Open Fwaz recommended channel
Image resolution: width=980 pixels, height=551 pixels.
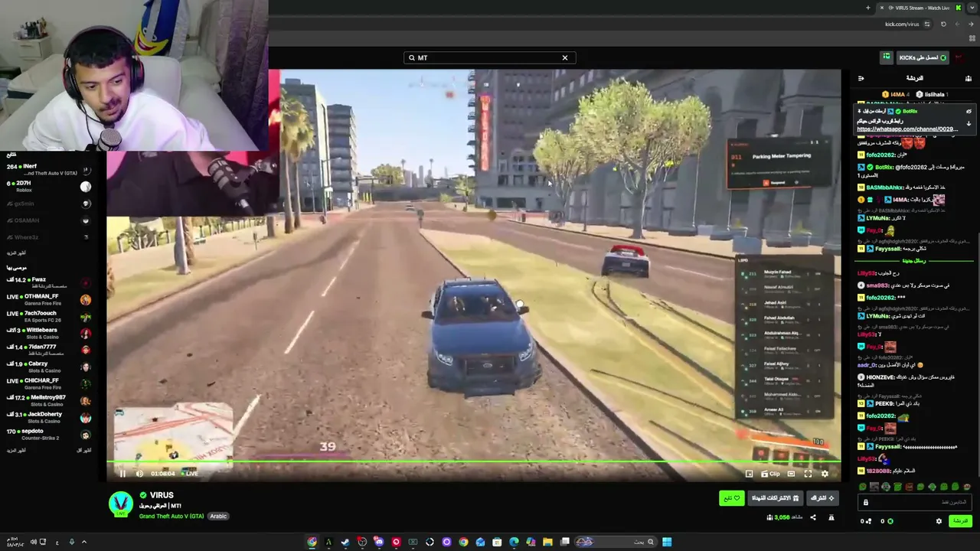(x=49, y=282)
